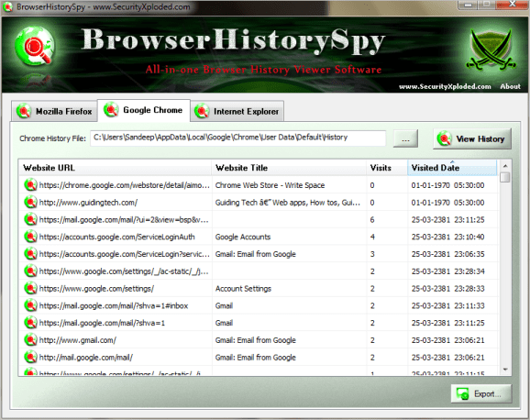Select the http://www.gmail.com/ URL cell

78,340
